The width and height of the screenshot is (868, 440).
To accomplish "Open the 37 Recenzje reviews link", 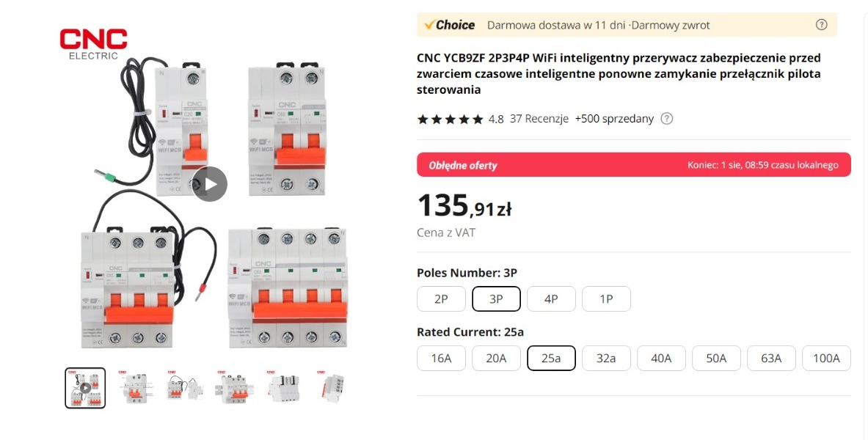I will click(539, 119).
